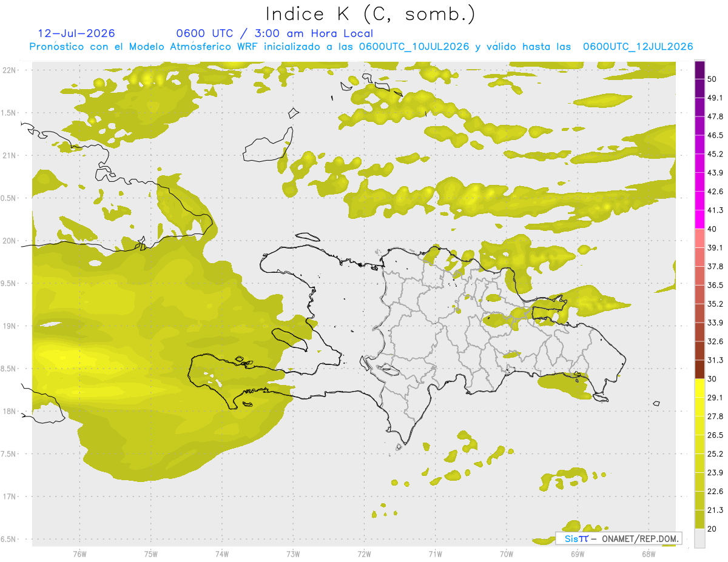Image resolution: width=728 pixels, height=562 pixels.
Task: Click the color bar value '32.6'
Action: 715,341
